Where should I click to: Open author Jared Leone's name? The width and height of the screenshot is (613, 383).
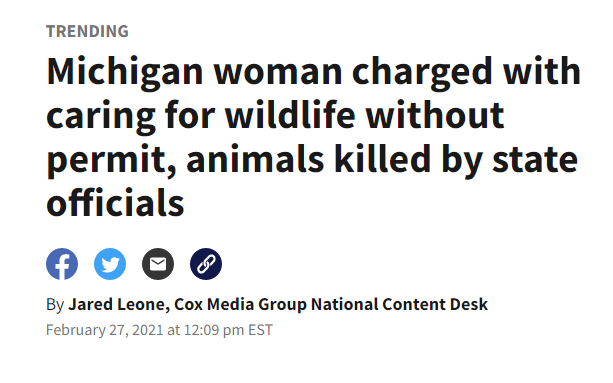[x=117, y=304]
